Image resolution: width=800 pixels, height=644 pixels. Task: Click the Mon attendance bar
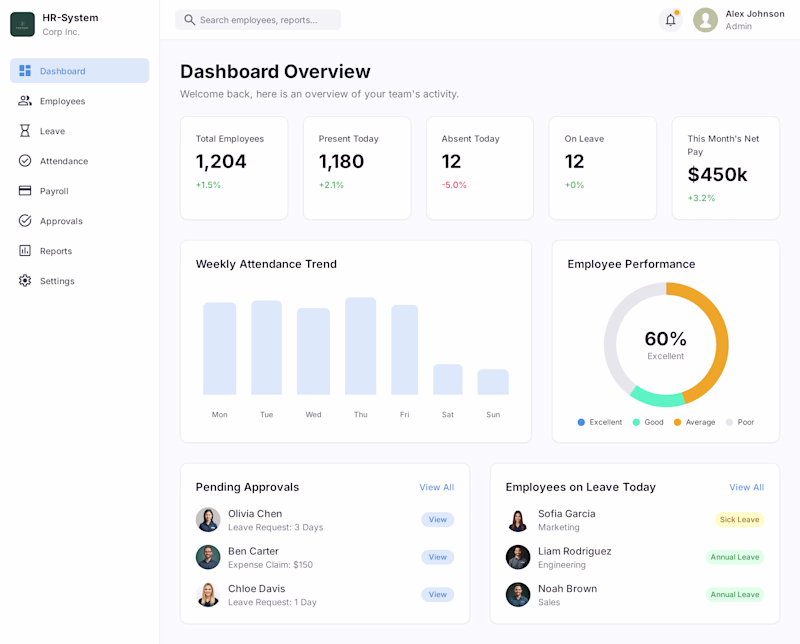click(x=220, y=349)
